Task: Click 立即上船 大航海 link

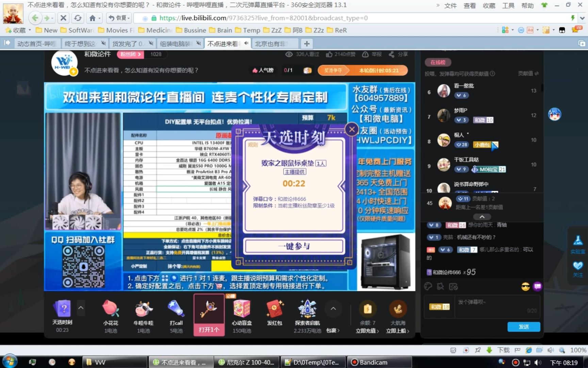Action: click(397, 331)
